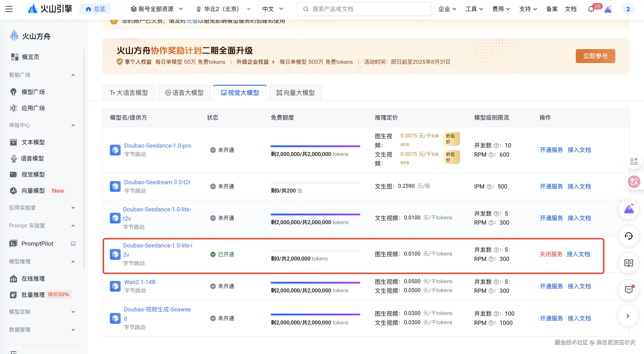The width and height of the screenshot is (644, 354).
Task: Click the Wan2.1-14B free quota progress bar
Action: (315, 283)
